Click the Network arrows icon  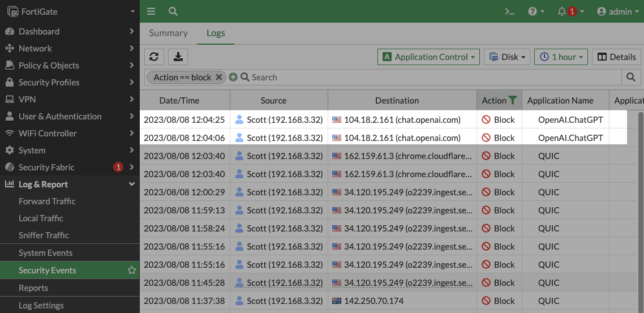tap(10, 48)
